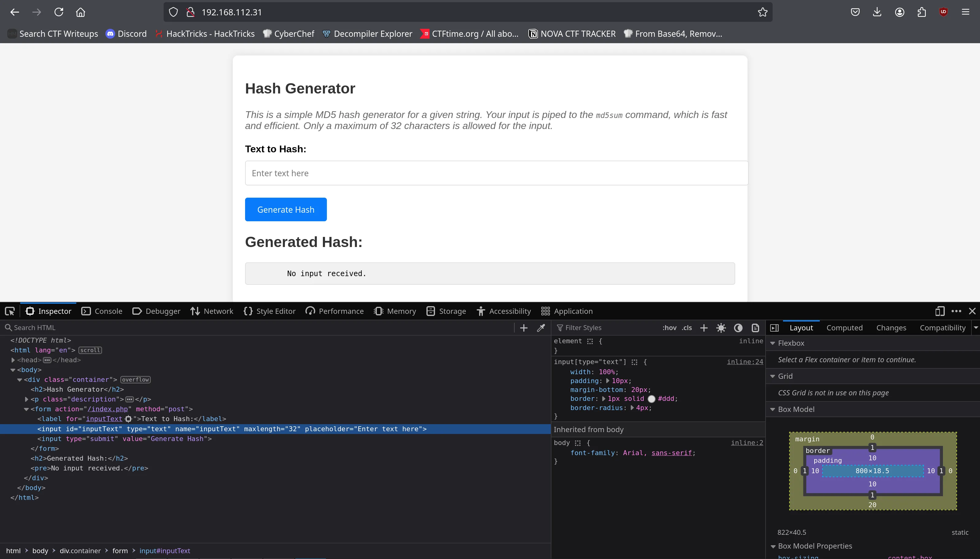
Task: Open the Firefox hamburger application menu
Action: tap(966, 12)
